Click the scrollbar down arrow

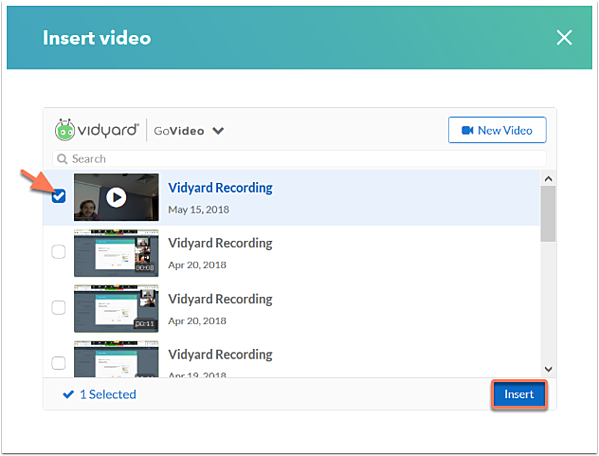(x=548, y=369)
